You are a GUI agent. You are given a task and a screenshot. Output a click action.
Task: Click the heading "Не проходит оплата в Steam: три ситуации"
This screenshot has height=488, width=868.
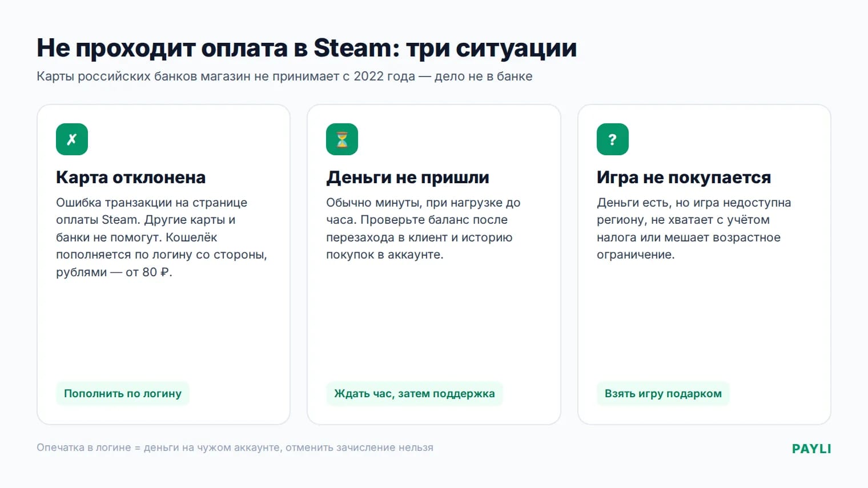[x=307, y=48]
